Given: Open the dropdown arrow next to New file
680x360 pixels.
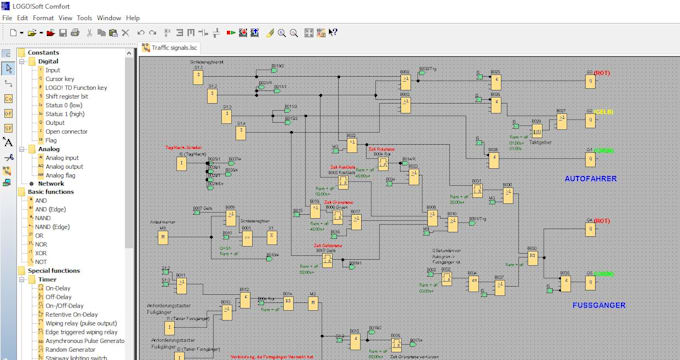Looking at the screenshot, I should tap(21, 33).
